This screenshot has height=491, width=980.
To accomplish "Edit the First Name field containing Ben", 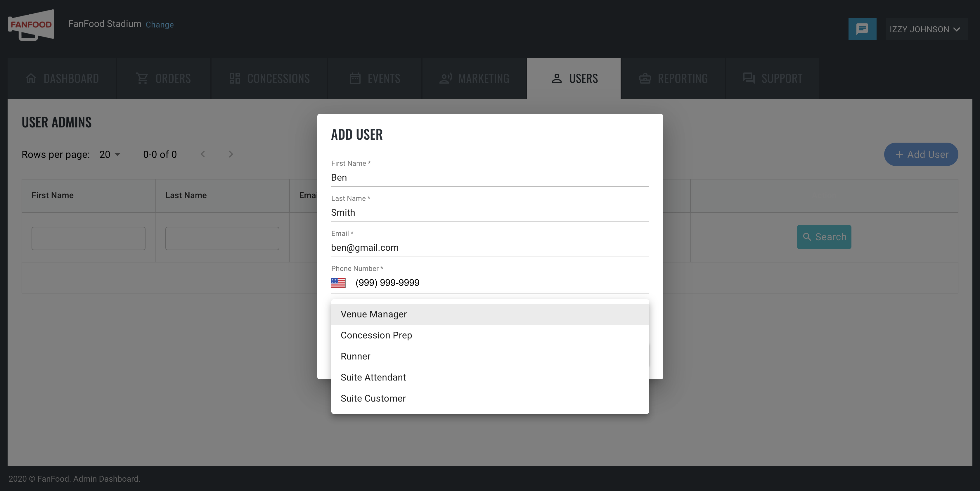I will pyautogui.click(x=490, y=178).
